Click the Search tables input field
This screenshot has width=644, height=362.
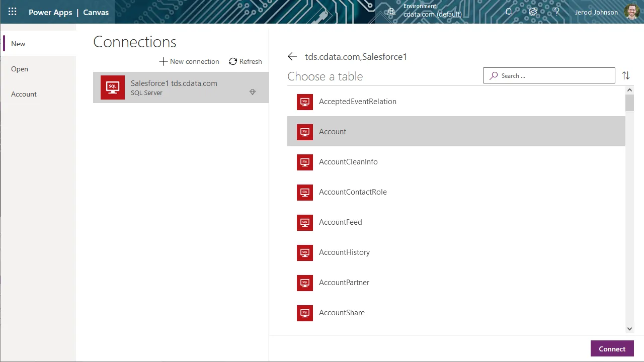[548, 75]
